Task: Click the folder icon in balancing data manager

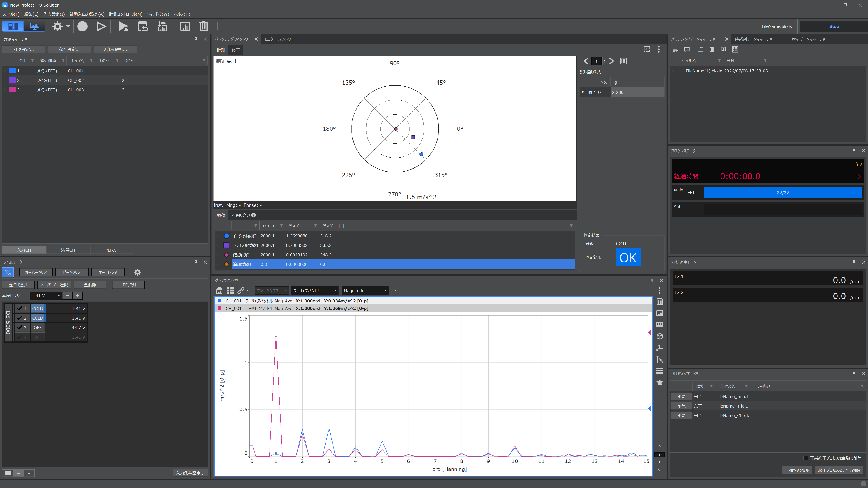Action: pos(700,50)
